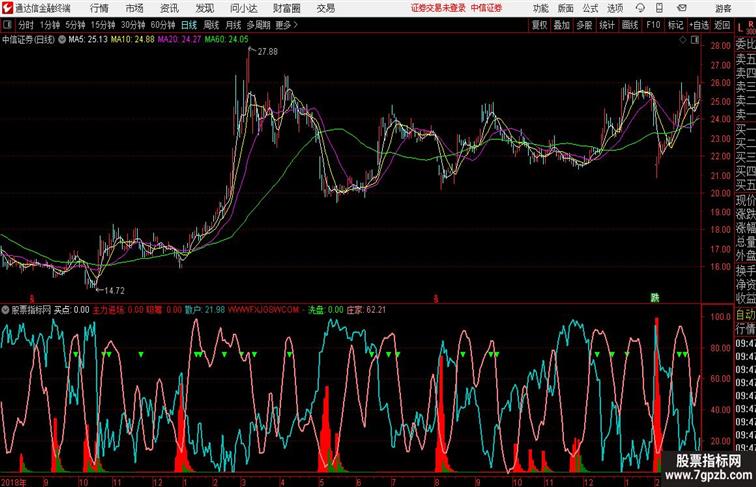Click the customer service headset icon

pos(640,8)
